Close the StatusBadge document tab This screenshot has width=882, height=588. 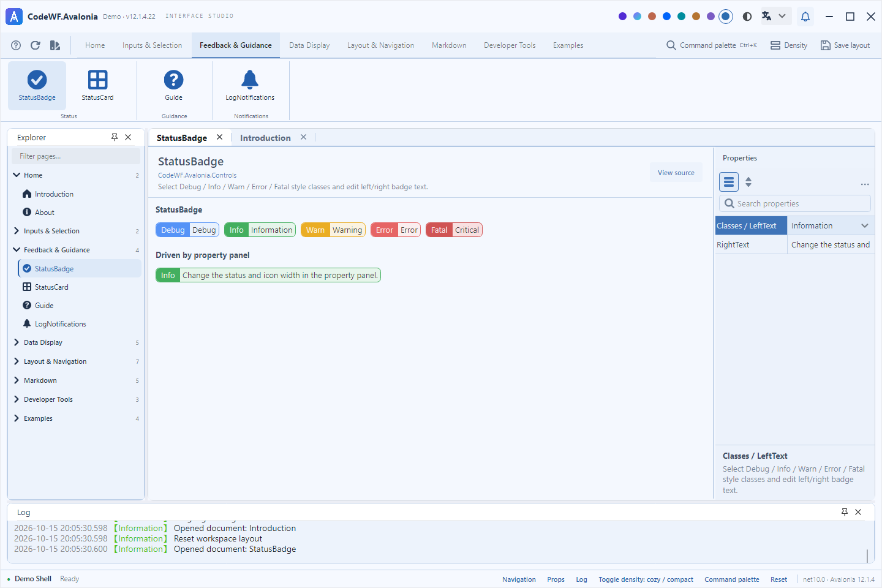pos(219,137)
